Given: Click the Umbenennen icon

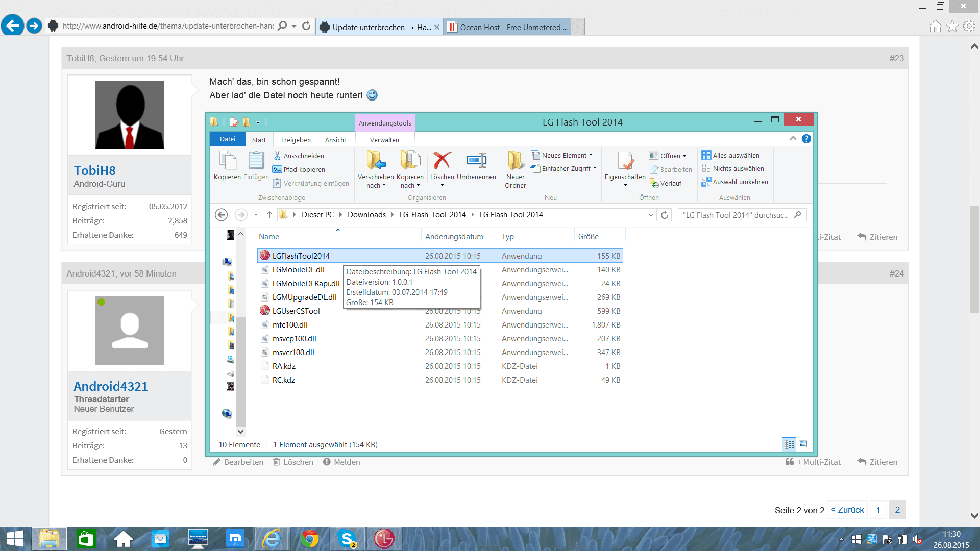Looking at the screenshot, I should 476,160.
